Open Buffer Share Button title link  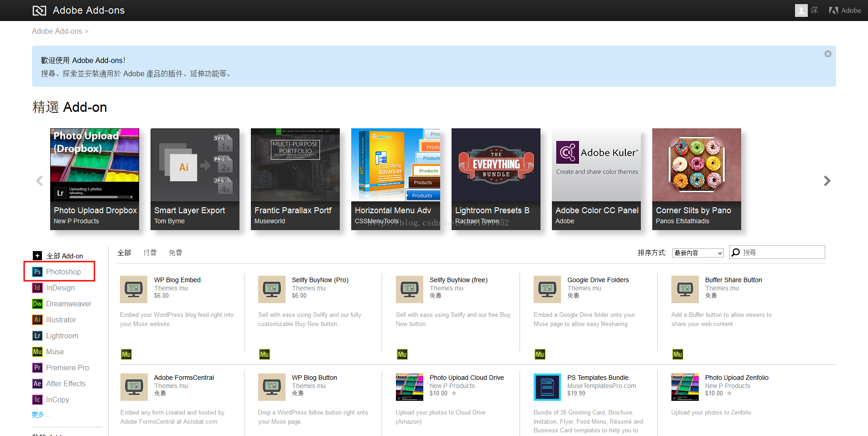point(733,280)
